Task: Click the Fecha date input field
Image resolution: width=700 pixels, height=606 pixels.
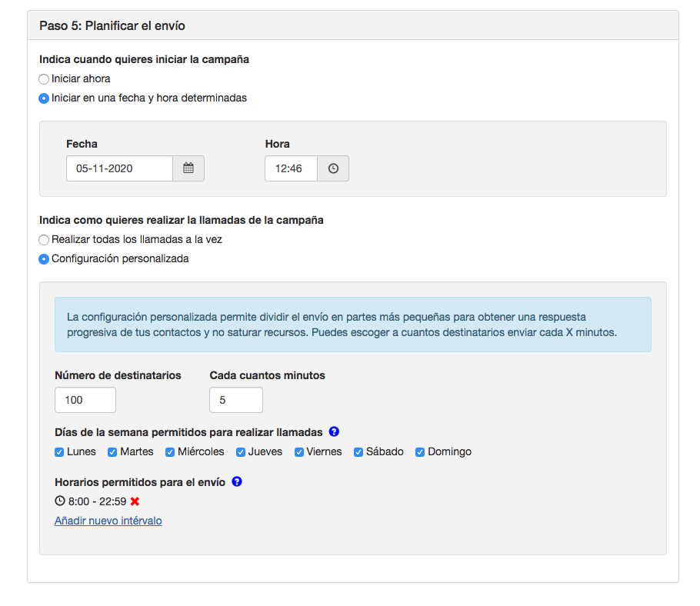Action: (119, 168)
